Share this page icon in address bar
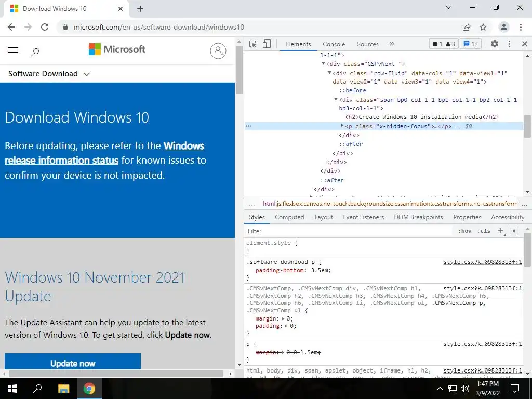 (x=467, y=27)
